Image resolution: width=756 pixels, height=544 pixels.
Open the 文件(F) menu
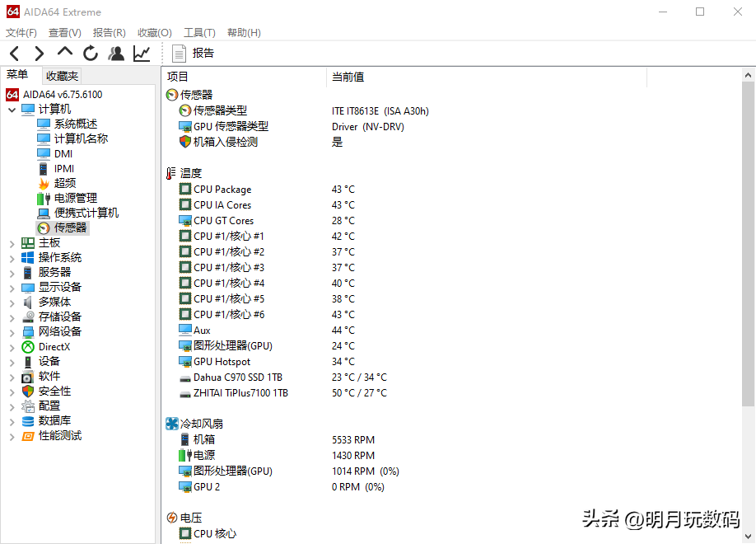[x=21, y=32]
